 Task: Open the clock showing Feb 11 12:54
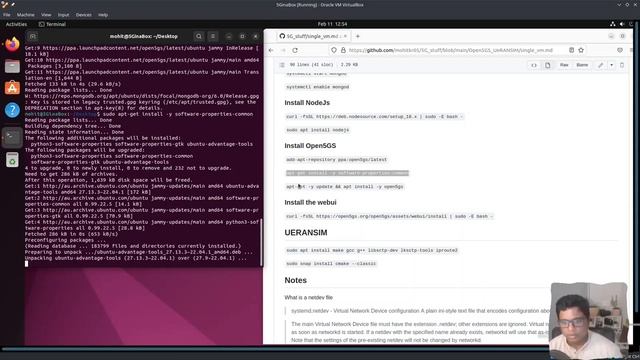332,24
